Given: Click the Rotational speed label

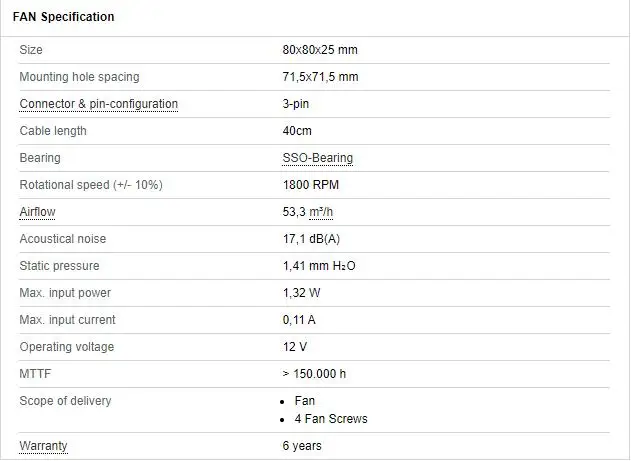Looking at the screenshot, I should [90, 185].
